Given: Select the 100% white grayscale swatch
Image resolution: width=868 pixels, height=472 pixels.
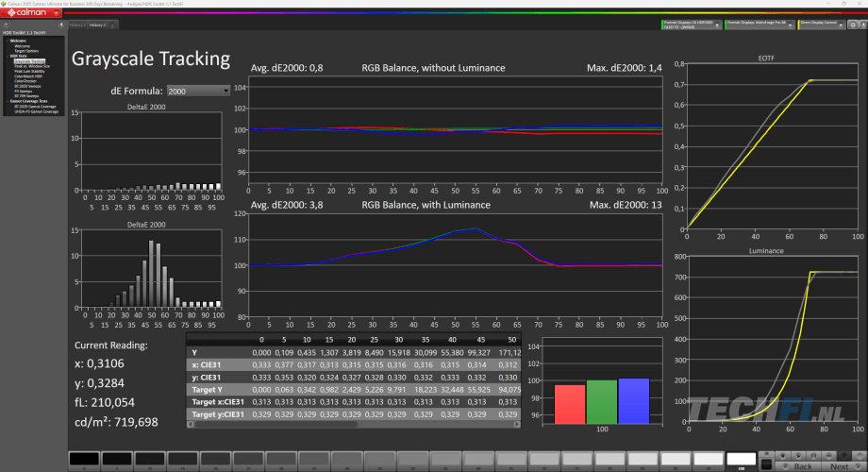Looking at the screenshot, I should coord(742,460).
